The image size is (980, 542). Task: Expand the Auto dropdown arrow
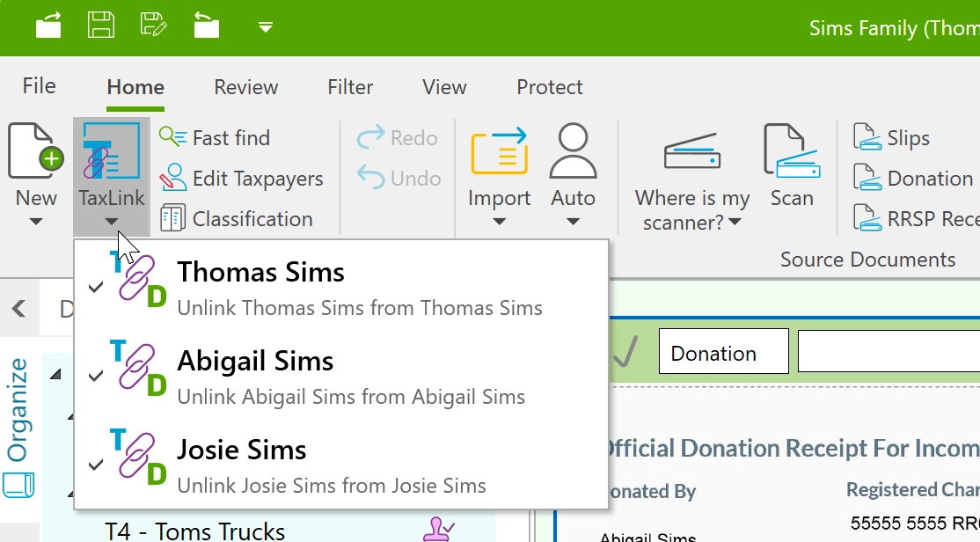(x=573, y=222)
